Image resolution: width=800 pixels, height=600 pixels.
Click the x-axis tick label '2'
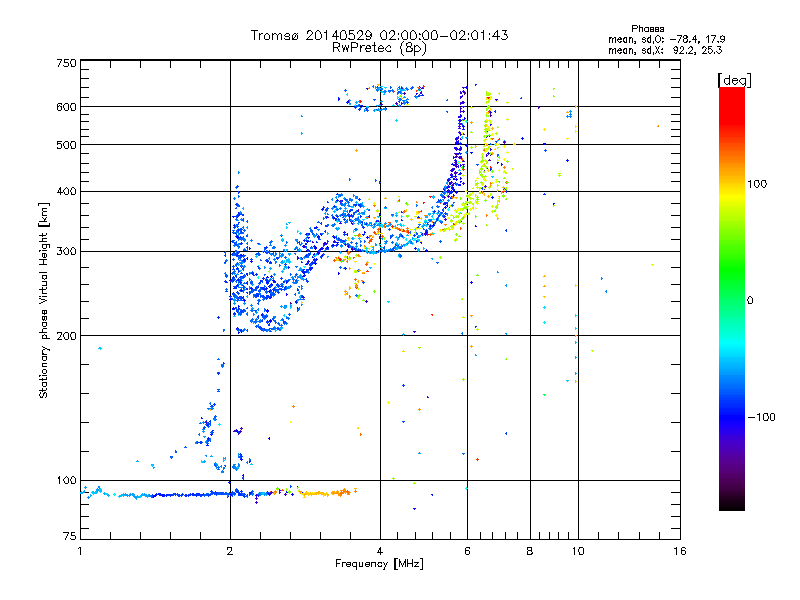click(230, 551)
